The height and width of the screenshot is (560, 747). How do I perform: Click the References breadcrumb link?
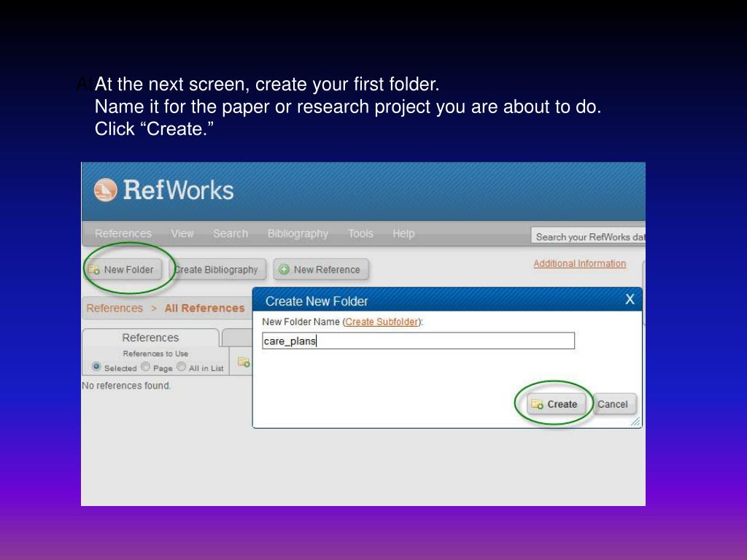tap(115, 308)
